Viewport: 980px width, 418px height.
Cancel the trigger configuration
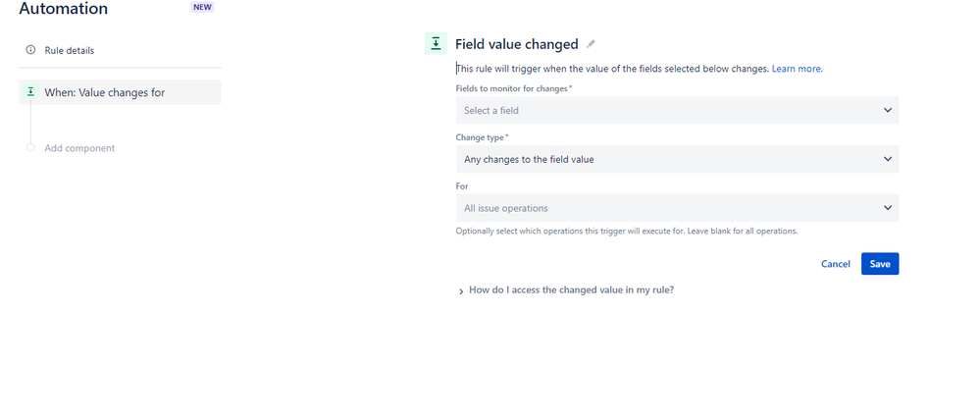pos(836,264)
